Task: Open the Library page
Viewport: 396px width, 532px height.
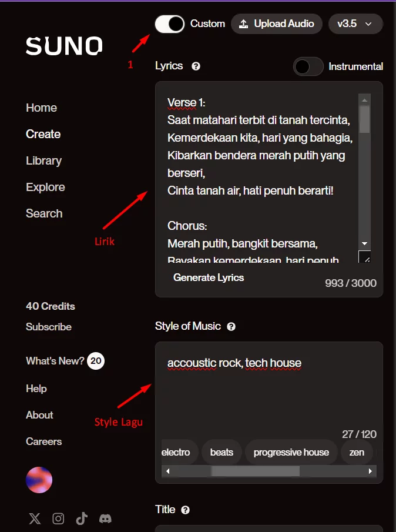Action: point(43,161)
